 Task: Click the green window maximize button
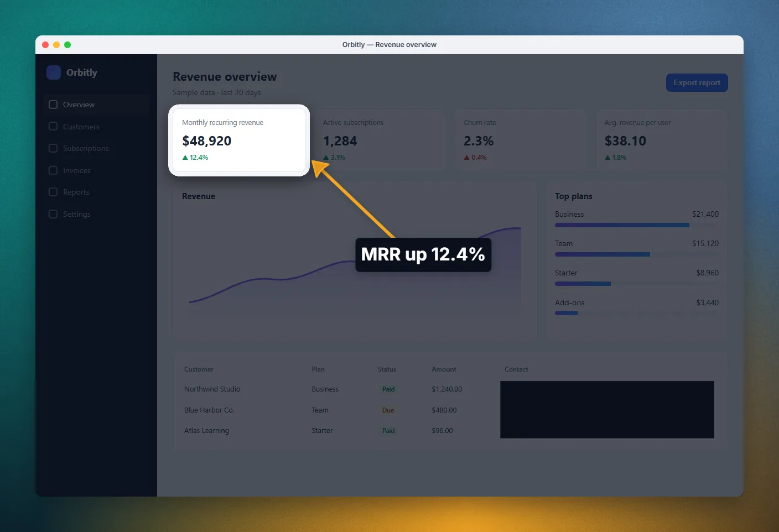coord(67,45)
